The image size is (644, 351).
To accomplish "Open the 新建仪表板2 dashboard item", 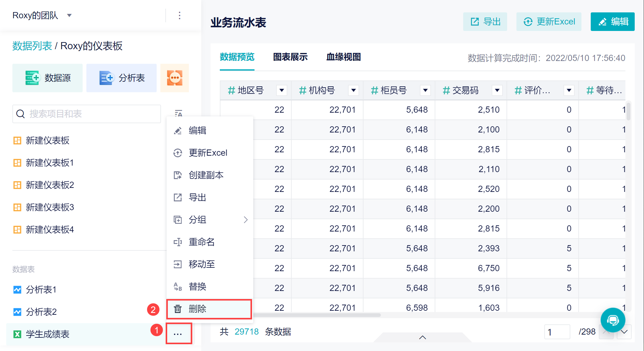I will (x=50, y=185).
